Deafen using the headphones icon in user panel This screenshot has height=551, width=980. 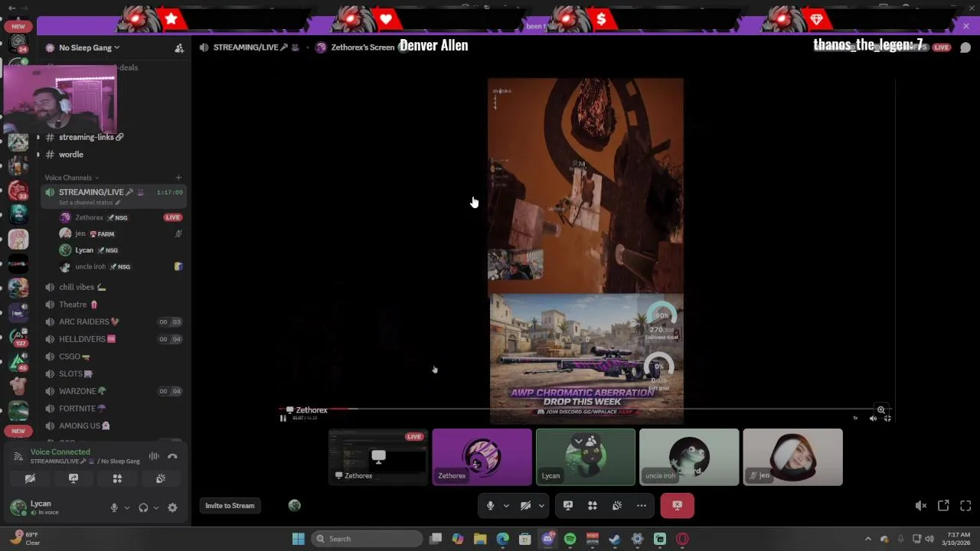[x=143, y=507]
